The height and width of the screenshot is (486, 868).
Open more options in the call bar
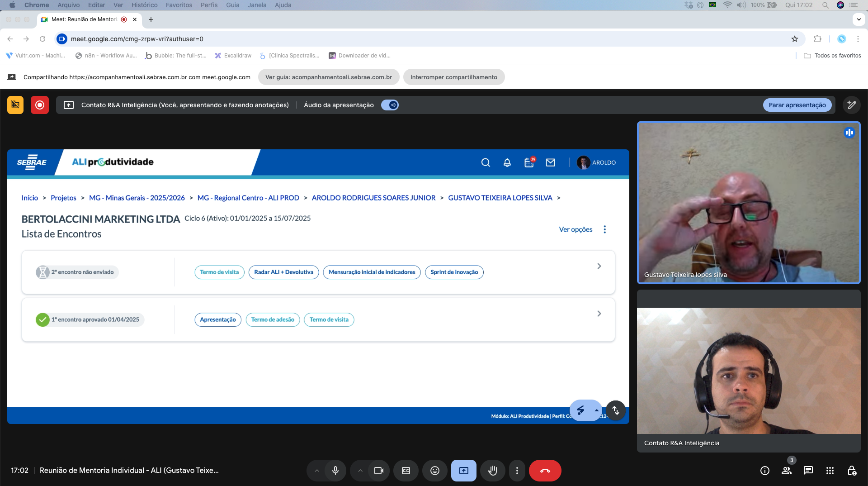(x=517, y=471)
